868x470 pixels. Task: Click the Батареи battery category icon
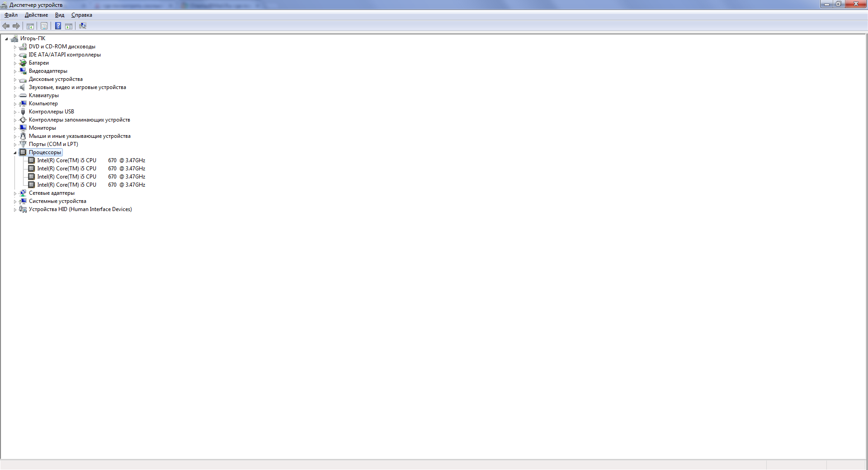pos(23,63)
